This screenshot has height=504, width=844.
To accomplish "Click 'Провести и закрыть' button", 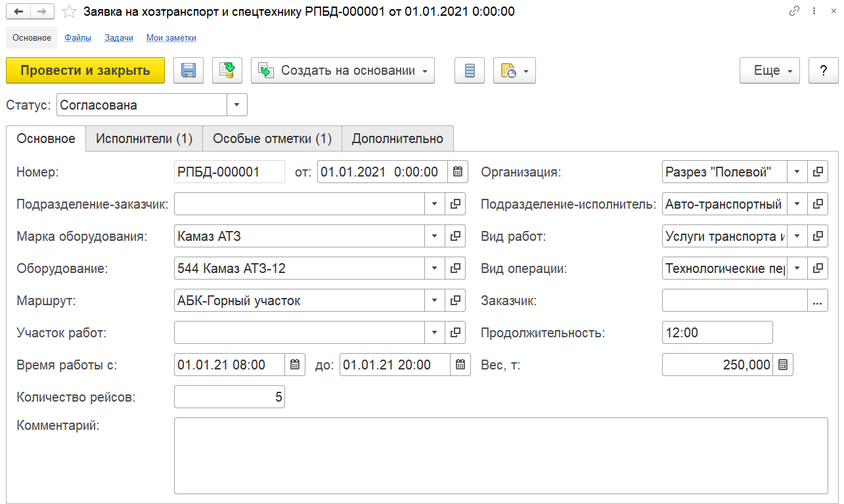I will [85, 70].
